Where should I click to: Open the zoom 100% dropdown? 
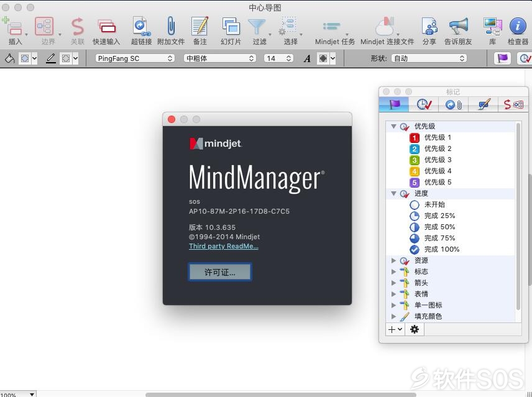tap(17, 395)
